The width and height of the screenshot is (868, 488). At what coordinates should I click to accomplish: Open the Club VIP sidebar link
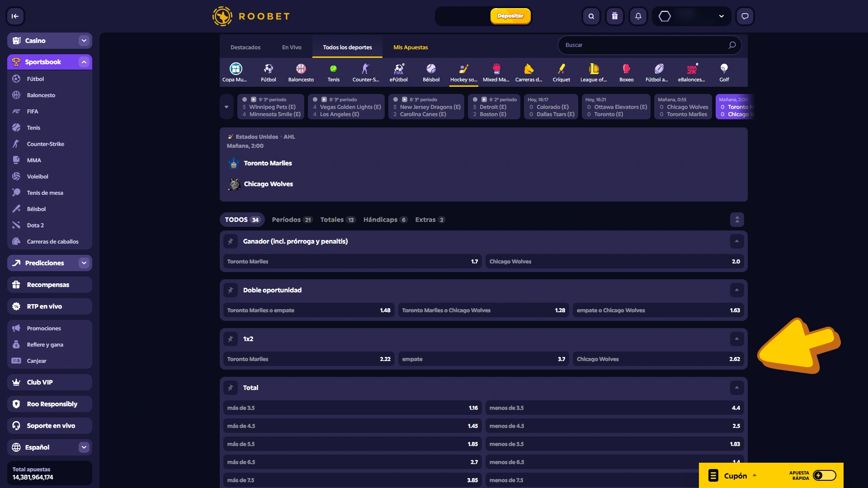point(50,382)
